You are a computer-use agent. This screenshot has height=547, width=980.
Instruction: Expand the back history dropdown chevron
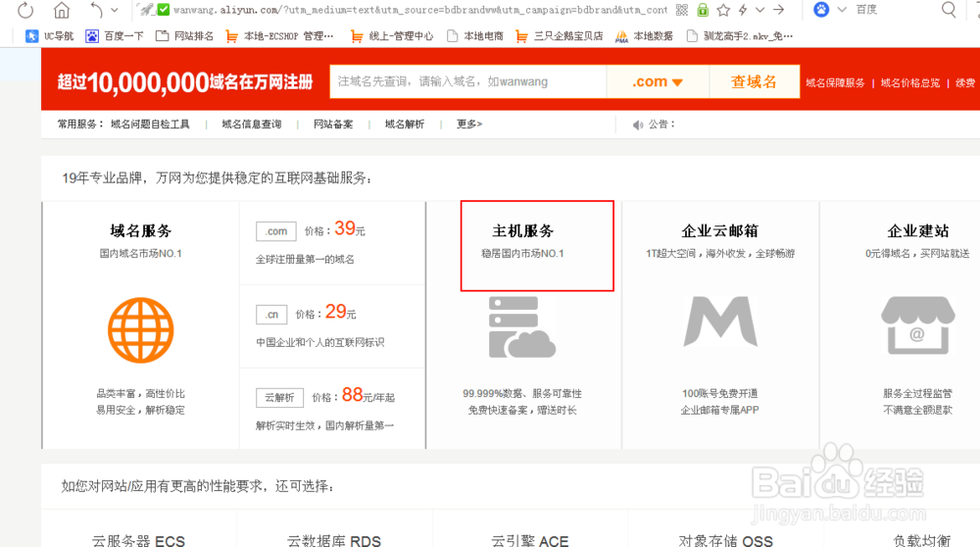115,10
